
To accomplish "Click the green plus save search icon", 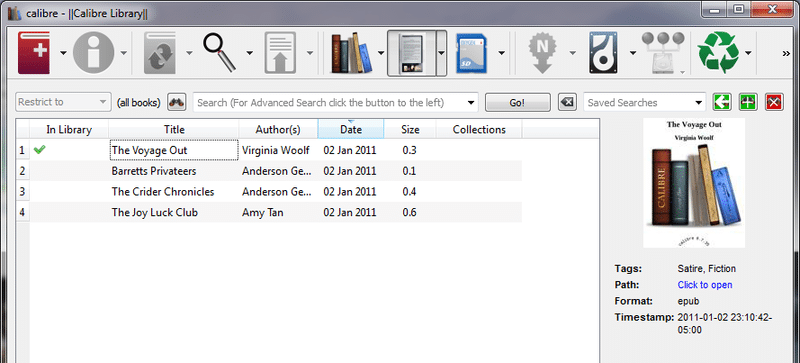I will [748, 102].
